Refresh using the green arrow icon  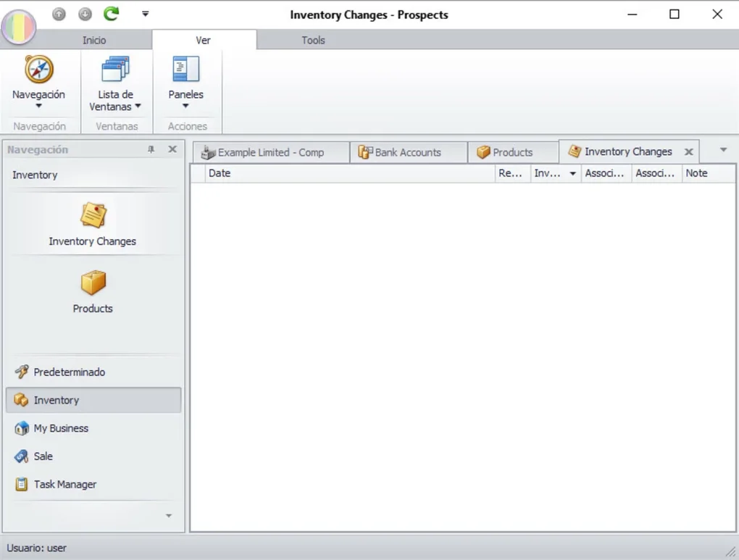point(112,14)
